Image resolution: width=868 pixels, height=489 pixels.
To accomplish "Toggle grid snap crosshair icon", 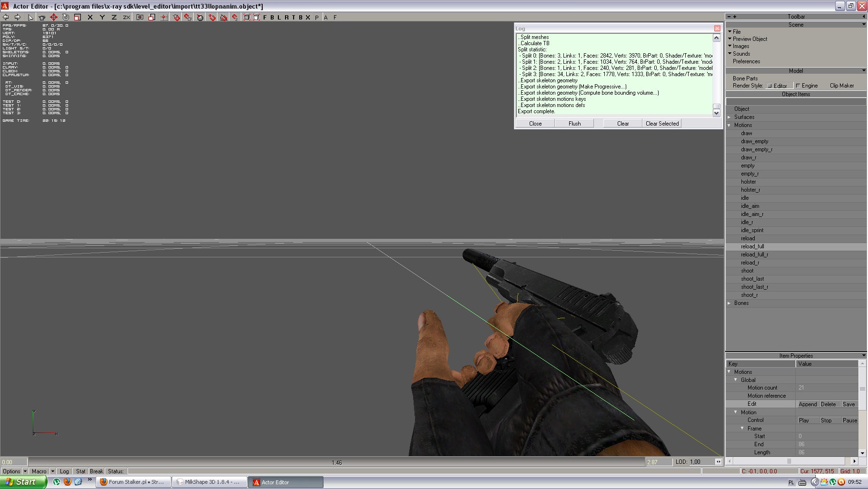I will [x=164, y=17].
